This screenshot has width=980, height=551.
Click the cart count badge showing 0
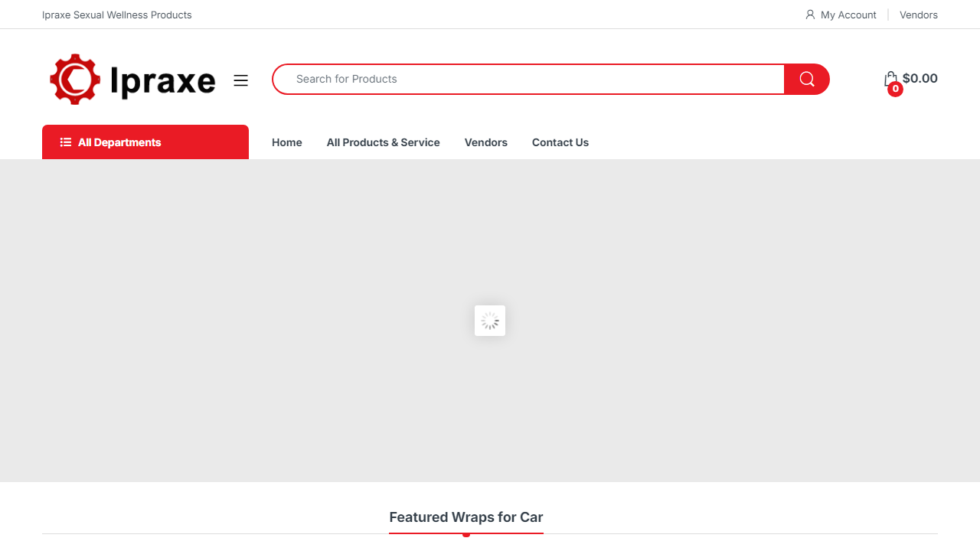click(895, 89)
